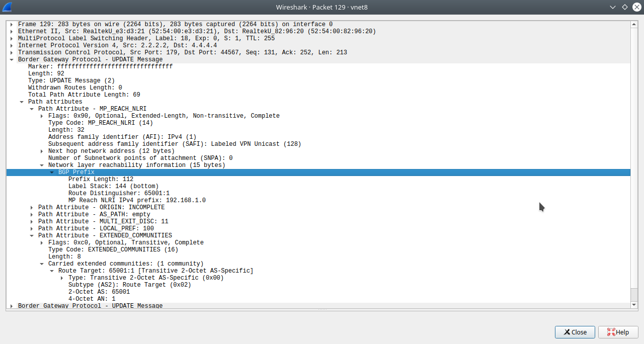Click the Close button
This screenshot has width=644, height=344.
(x=575, y=332)
